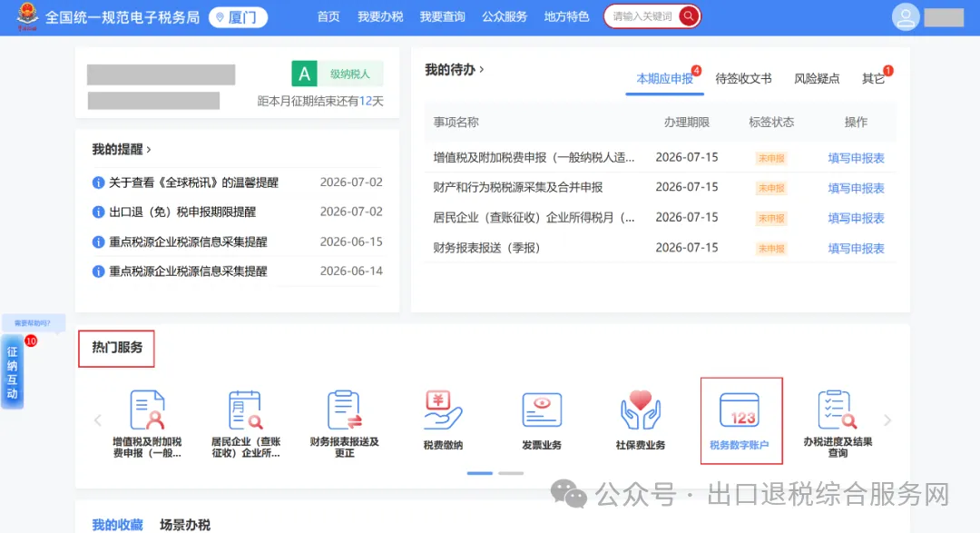Open 地方特色 in the top navigation
Screen dimensions: 980x533
tap(567, 17)
